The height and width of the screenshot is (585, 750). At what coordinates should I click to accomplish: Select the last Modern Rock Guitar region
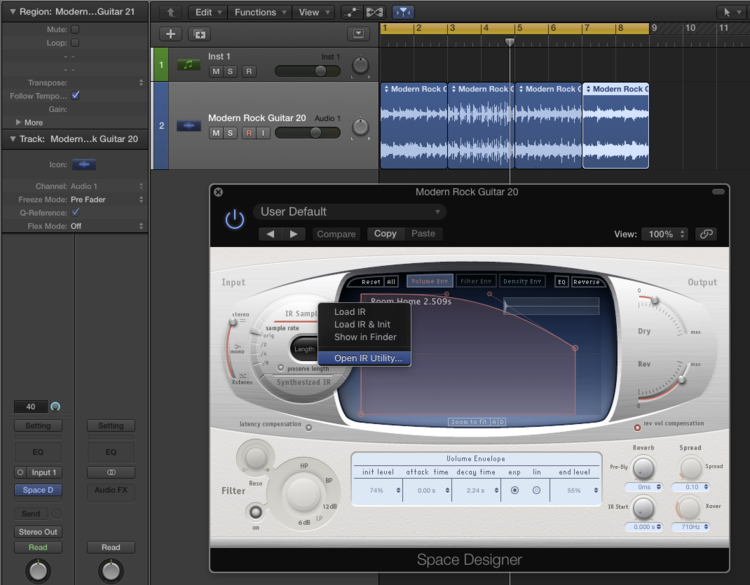click(615, 125)
